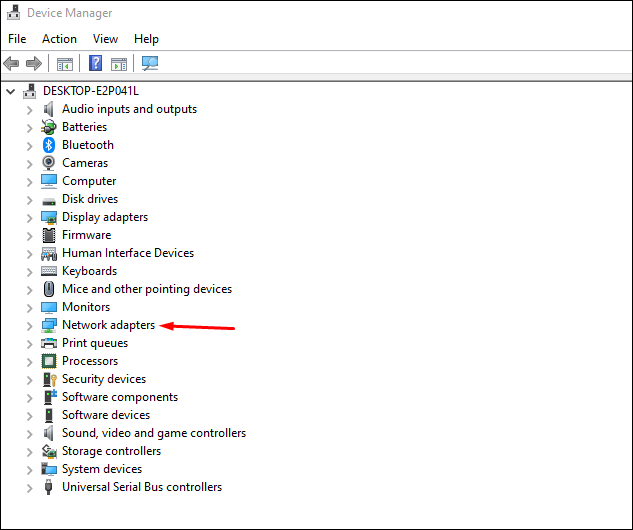Open the File menu
The image size is (633, 530).
point(17,39)
